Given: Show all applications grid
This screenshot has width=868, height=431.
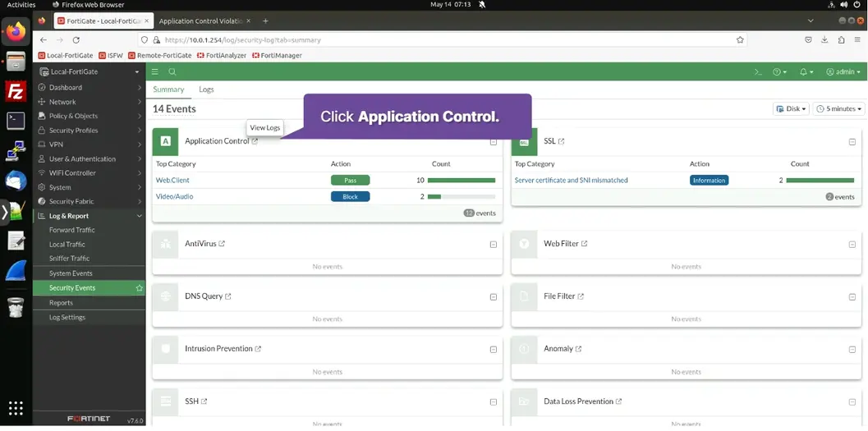Looking at the screenshot, I should click(16, 408).
